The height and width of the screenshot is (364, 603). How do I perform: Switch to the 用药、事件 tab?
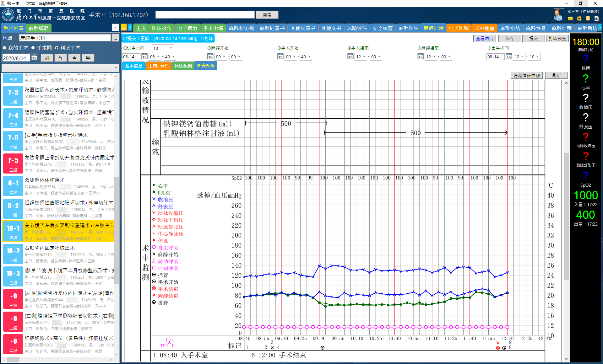158,66
